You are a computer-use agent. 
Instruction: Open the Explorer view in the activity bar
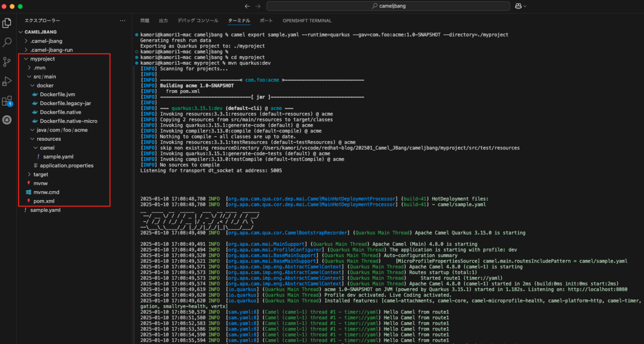pyautogui.click(x=8, y=23)
